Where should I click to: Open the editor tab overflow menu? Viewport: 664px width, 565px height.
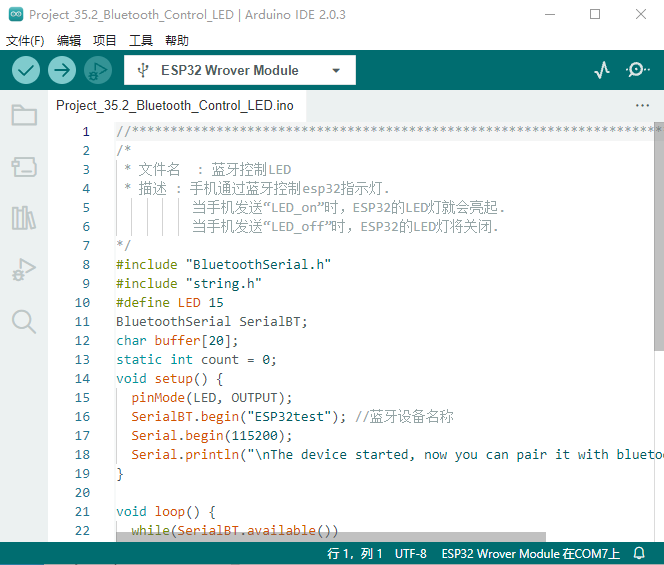642,105
